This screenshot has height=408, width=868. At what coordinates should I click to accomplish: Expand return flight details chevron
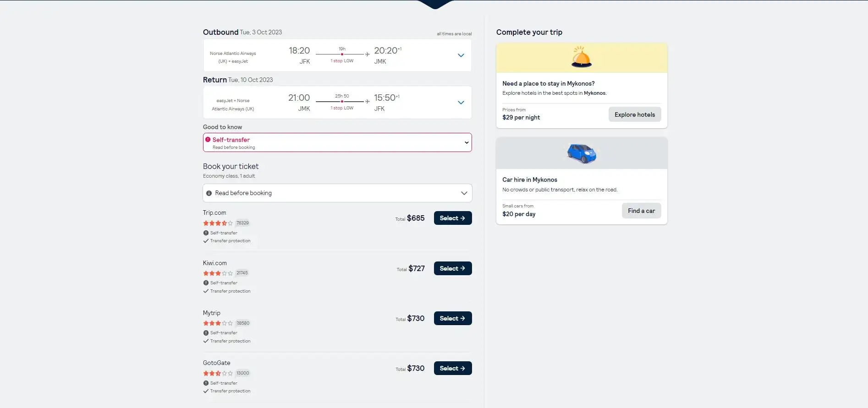click(x=461, y=103)
